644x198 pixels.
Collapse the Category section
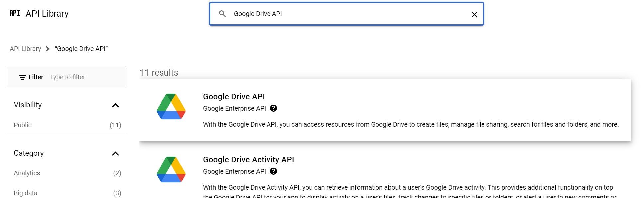[x=115, y=154]
